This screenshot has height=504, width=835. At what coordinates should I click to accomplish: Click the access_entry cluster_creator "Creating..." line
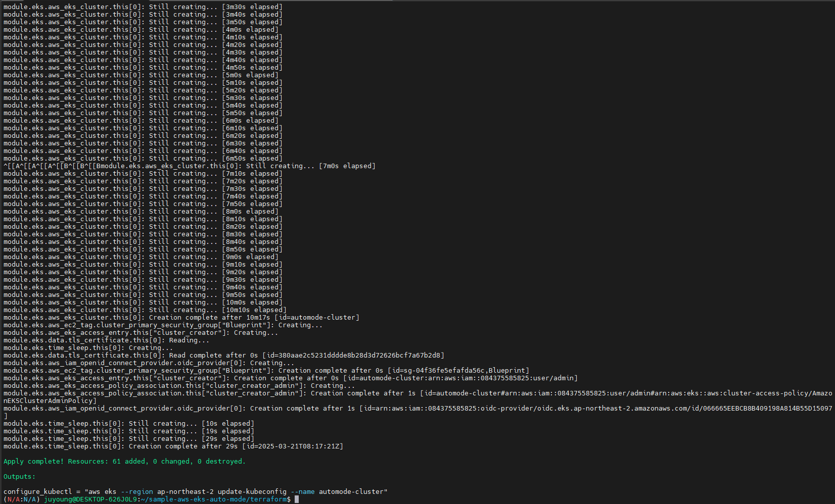tap(141, 332)
